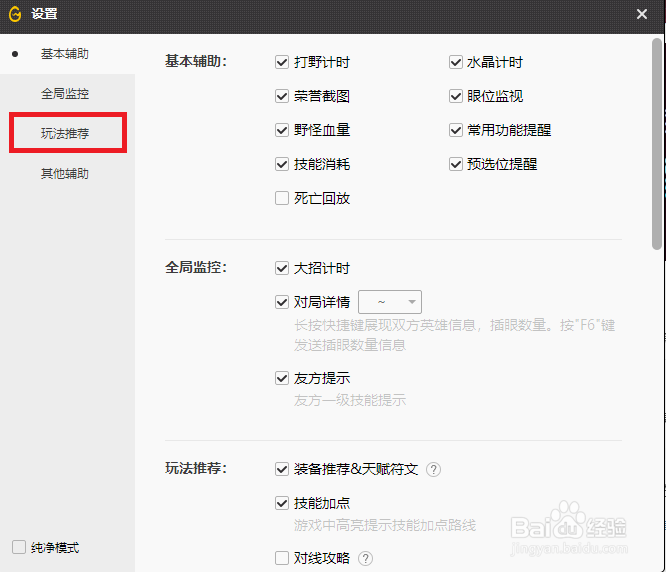The width and height of the screenshot is (666, 572).
Task: Enable the 死亡回放 checkbox
Action: 282,198
